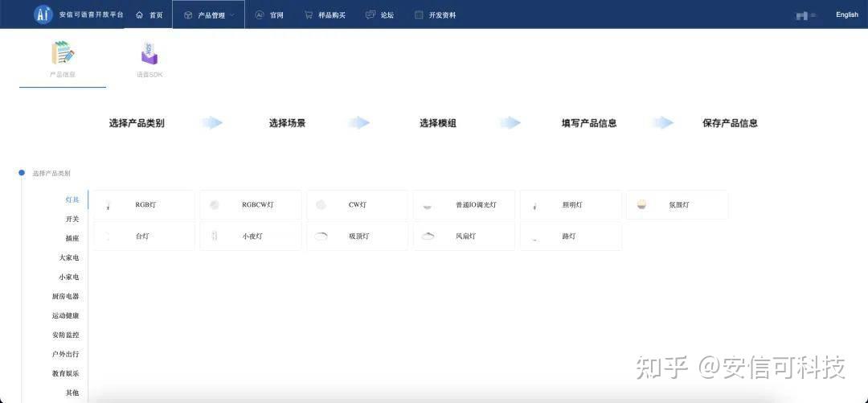Select 安防监控 category in sidebar
This screenshot has height=403, width=868.
tap(65, 335)
